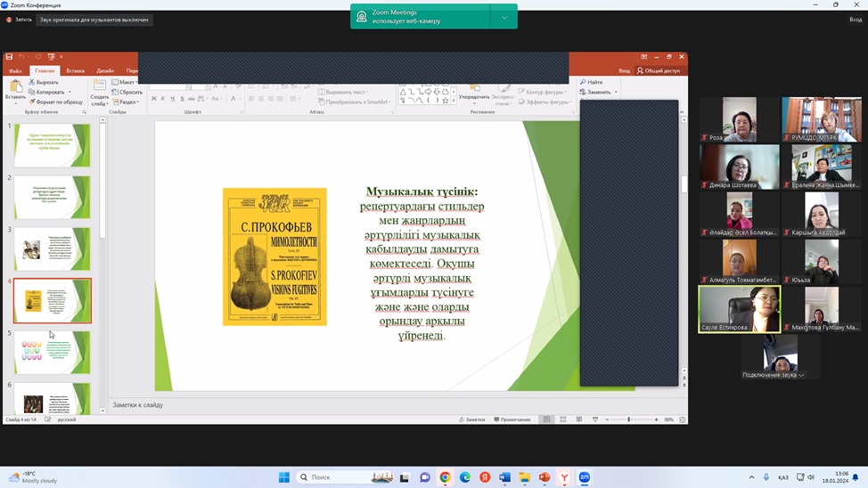The image size is (868, 488).
Task: Select the triangle shape in shapes gallery
Action: [403, 92]
